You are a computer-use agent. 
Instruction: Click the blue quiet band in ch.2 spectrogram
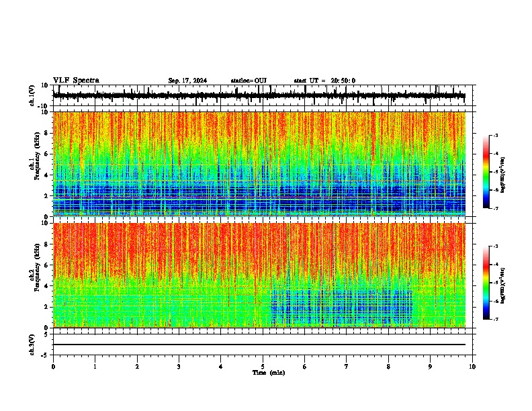pos(342,307)
